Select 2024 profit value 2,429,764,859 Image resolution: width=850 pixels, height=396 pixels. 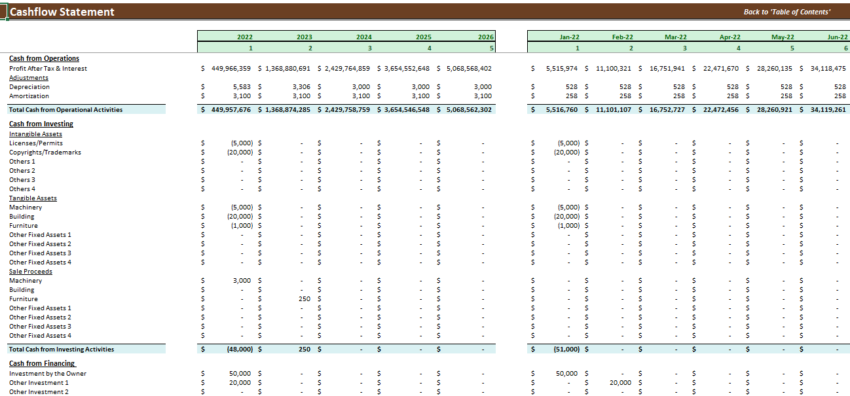pos(348,69)
